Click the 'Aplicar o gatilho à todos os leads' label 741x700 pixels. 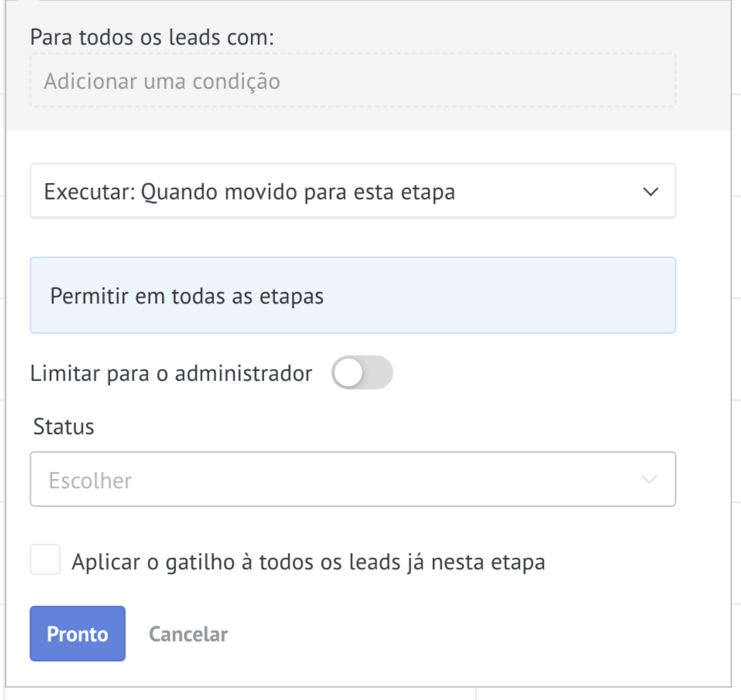click(308, 562)
